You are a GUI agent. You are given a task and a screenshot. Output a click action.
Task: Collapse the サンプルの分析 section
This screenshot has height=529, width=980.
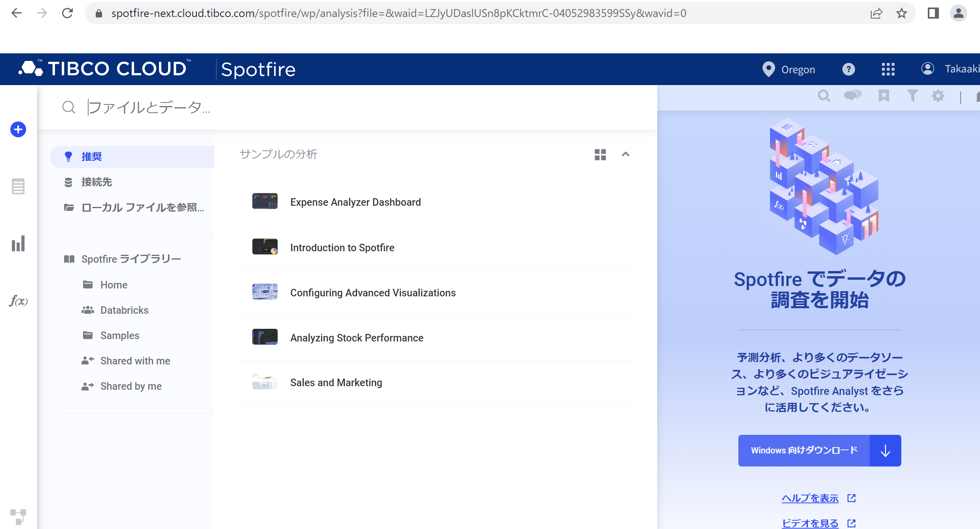625,154
